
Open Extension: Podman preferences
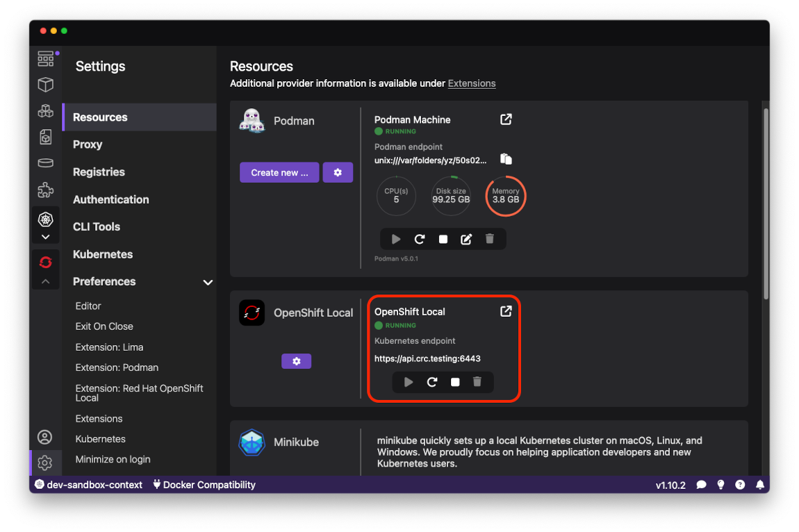[117, 368]
